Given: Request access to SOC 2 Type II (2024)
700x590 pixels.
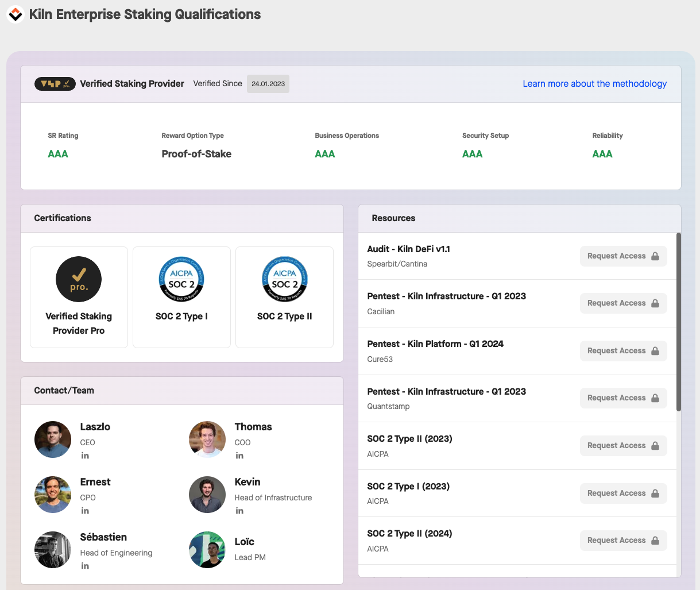Looking at the screenshot, I should [623, 541].
